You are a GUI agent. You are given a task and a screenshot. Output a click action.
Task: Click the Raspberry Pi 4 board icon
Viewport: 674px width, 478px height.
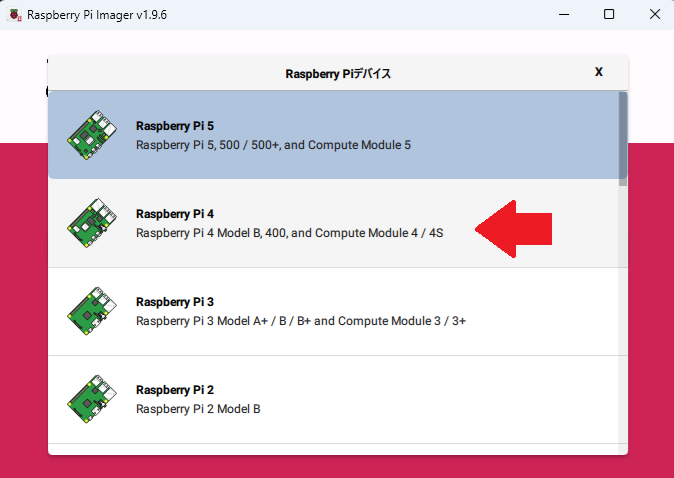tap(90, 223)
